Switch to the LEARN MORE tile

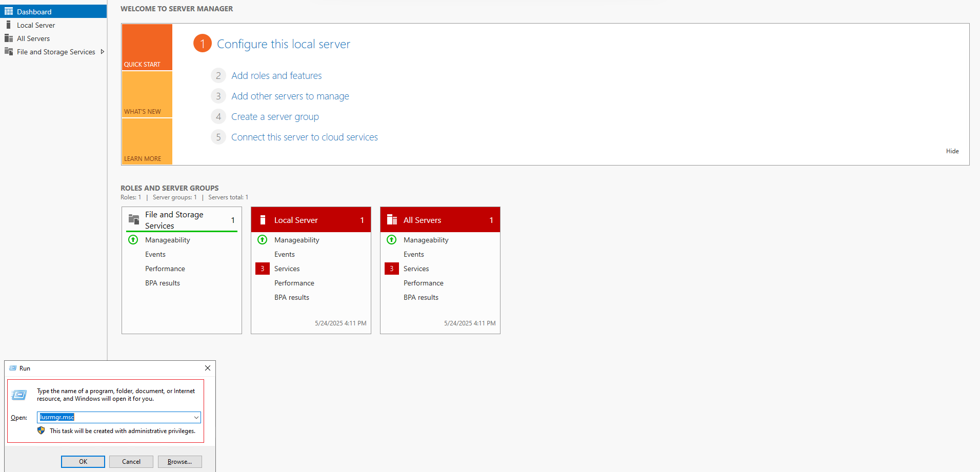[x=147, y=141]
